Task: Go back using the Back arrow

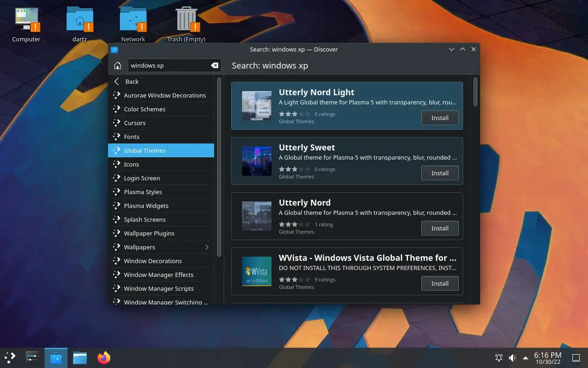Action: coord(161,81)
